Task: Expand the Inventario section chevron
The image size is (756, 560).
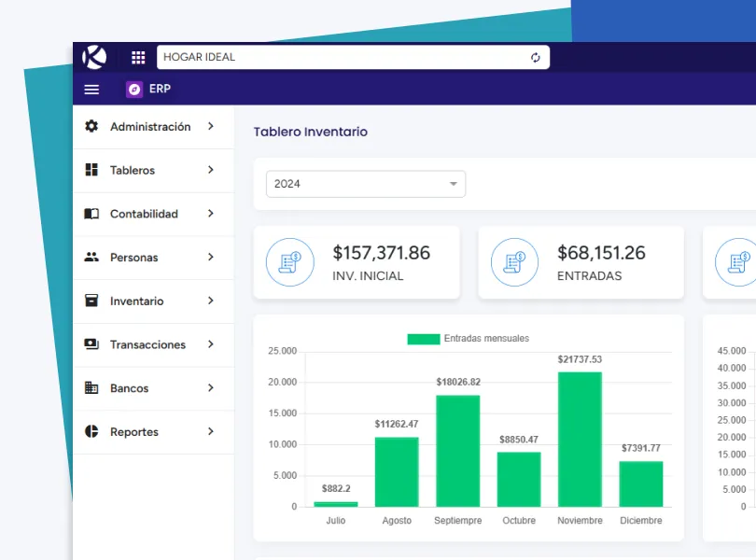Action: (x=210, y=301)
